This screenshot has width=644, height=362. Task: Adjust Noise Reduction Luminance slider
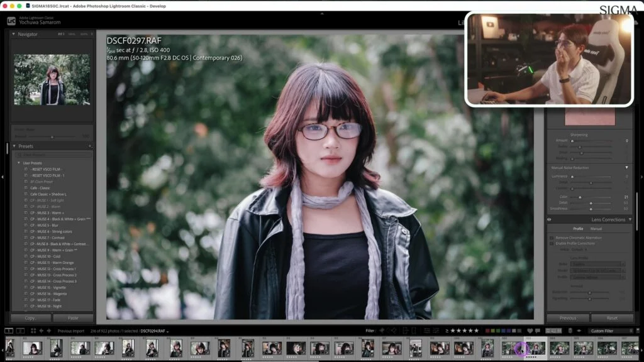[572, 177]
